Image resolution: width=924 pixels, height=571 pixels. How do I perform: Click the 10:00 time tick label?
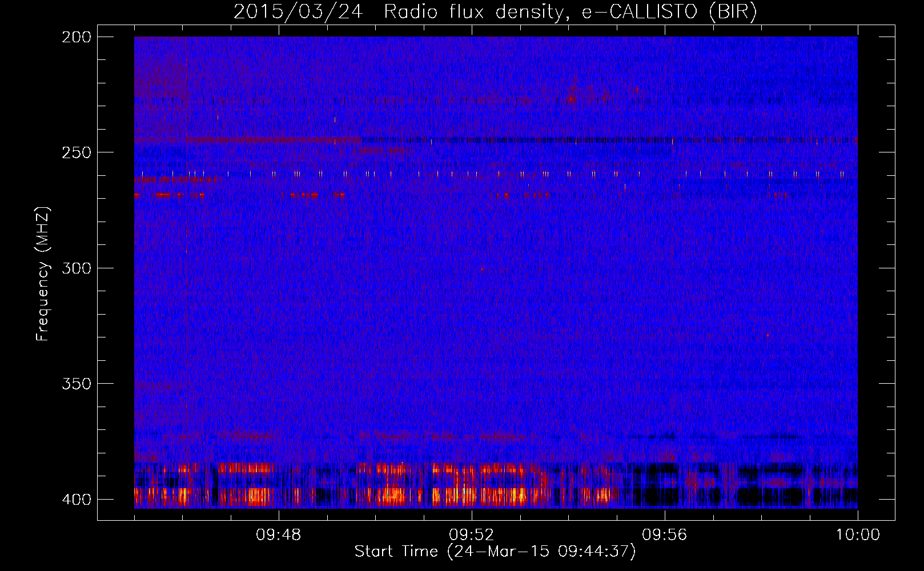(x=858, y=535)
